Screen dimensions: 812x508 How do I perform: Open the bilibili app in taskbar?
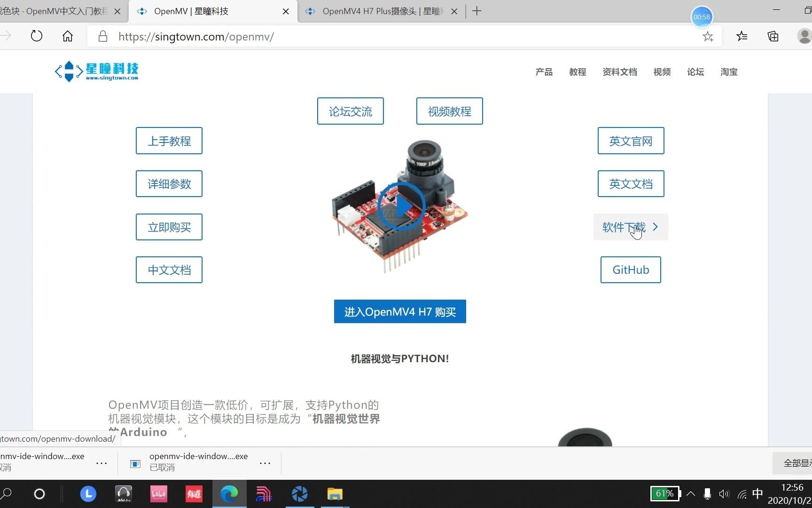coord(159,494)
